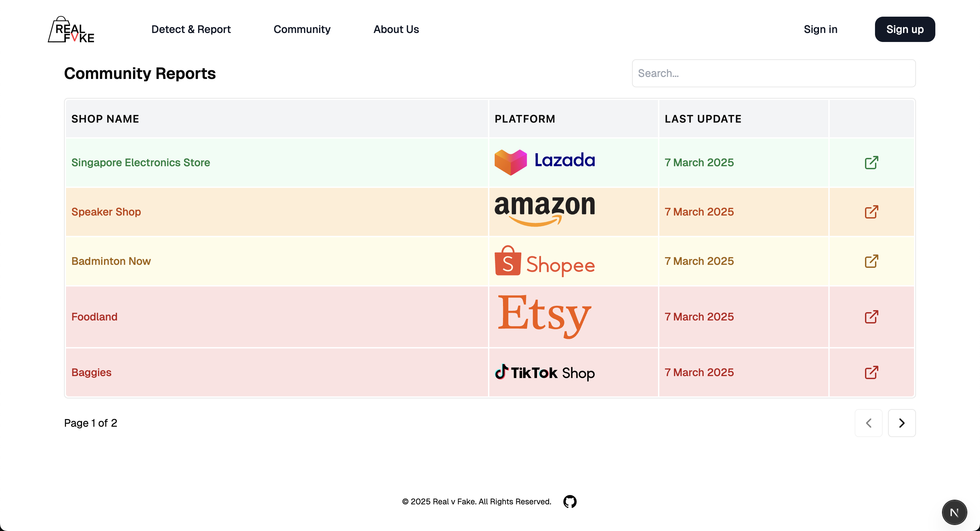Viewport: 980px width, 531px height.
Task: Open external link for Baggies
Action: [872, 372]
